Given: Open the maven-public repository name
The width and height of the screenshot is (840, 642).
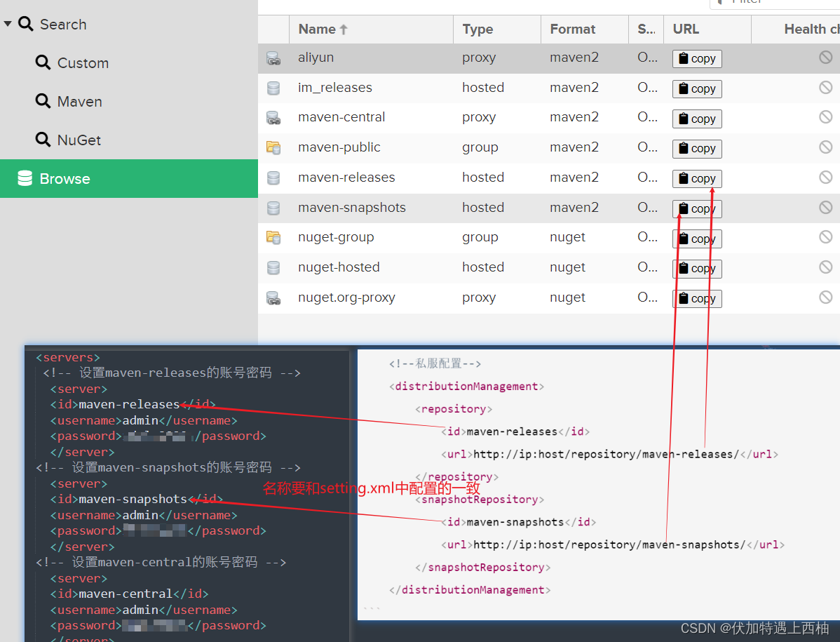Looking at the screenshot, I should 339,147.
